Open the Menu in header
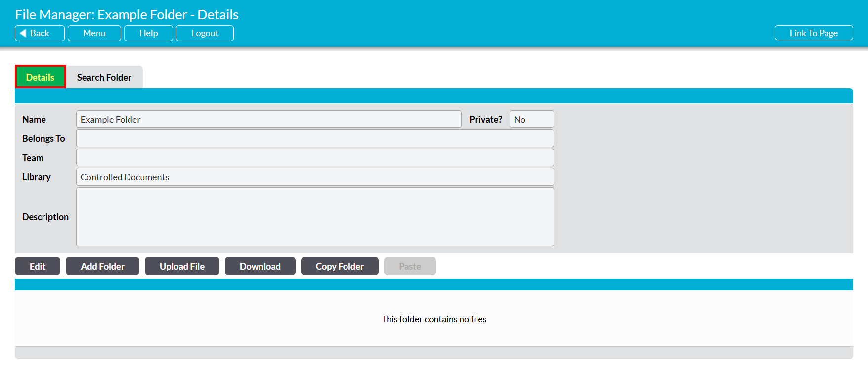Image resolution: width=868 pixels, height=368 pixels. 94,33
